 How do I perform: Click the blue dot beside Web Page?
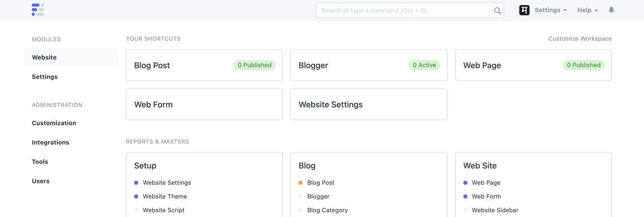click(x=465, y=183)
